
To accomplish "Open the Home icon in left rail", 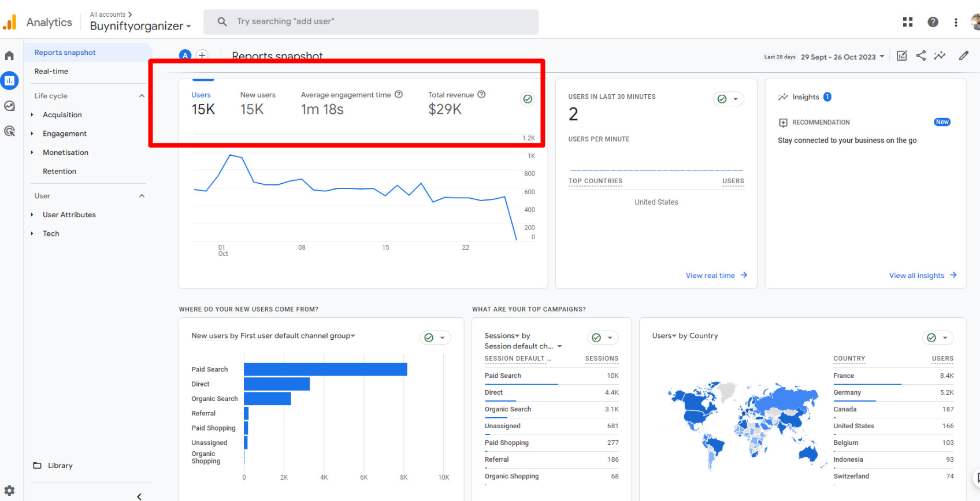I will 9,55.
